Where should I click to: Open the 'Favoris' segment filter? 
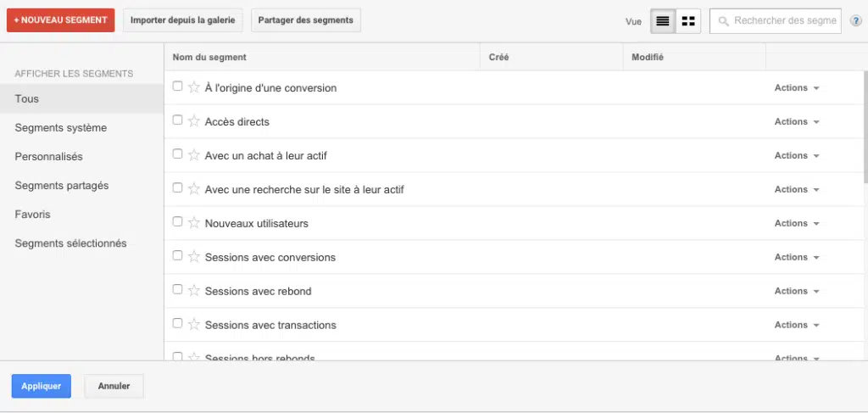[x=32, y=215]
